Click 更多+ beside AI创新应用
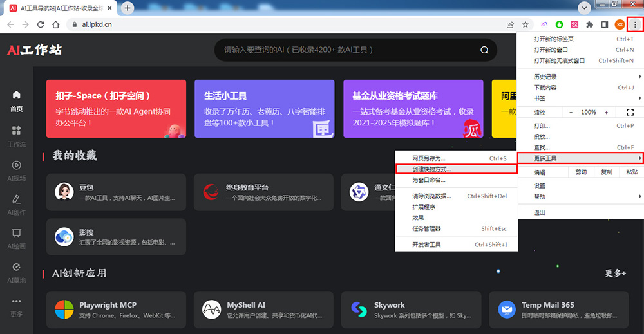The height and width of the screenshot is (334, 644). 615,274
